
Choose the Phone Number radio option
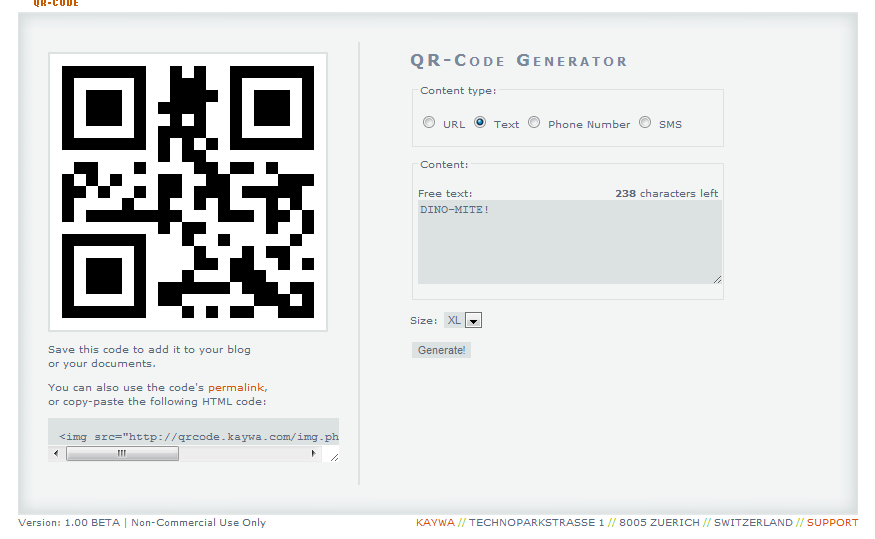534,122
